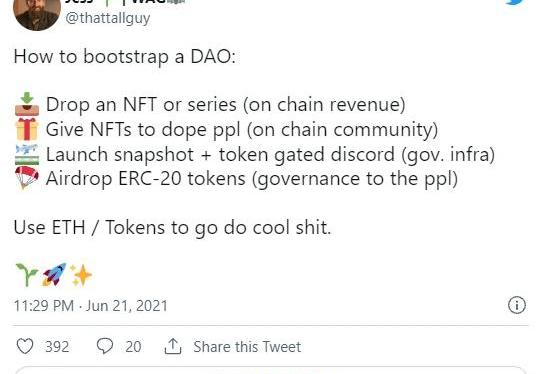Open the @thattallguy handle link

pyautogui.click(x=108, y=18)
